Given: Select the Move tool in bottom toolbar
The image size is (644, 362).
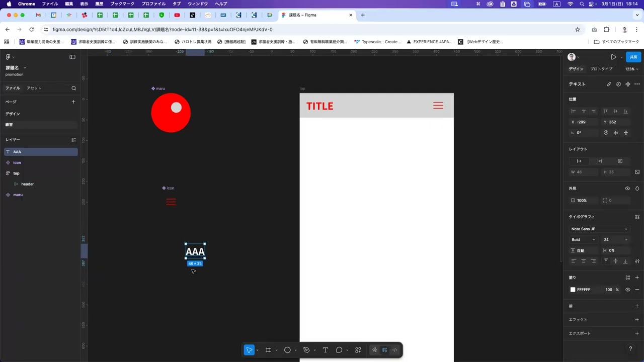Looking at the screenshot, I should 249,350.
